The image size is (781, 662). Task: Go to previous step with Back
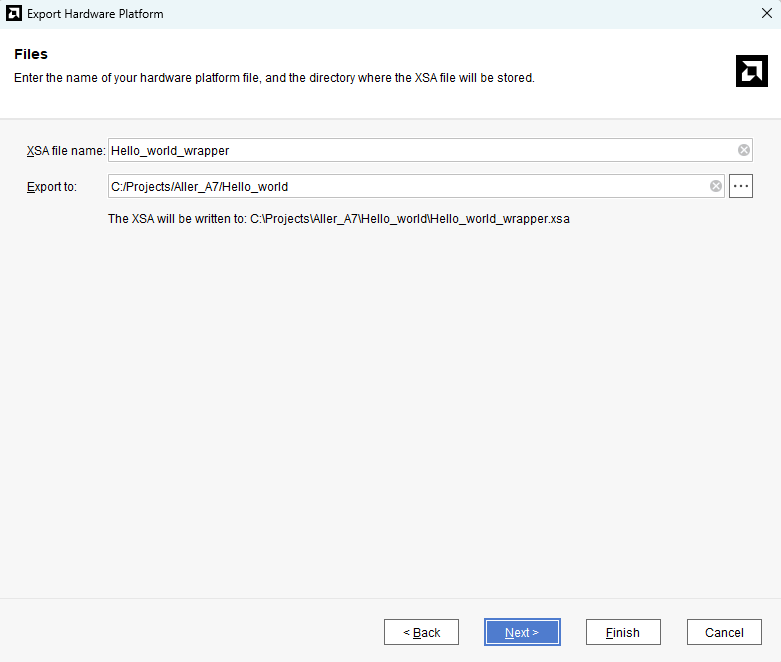421,632
